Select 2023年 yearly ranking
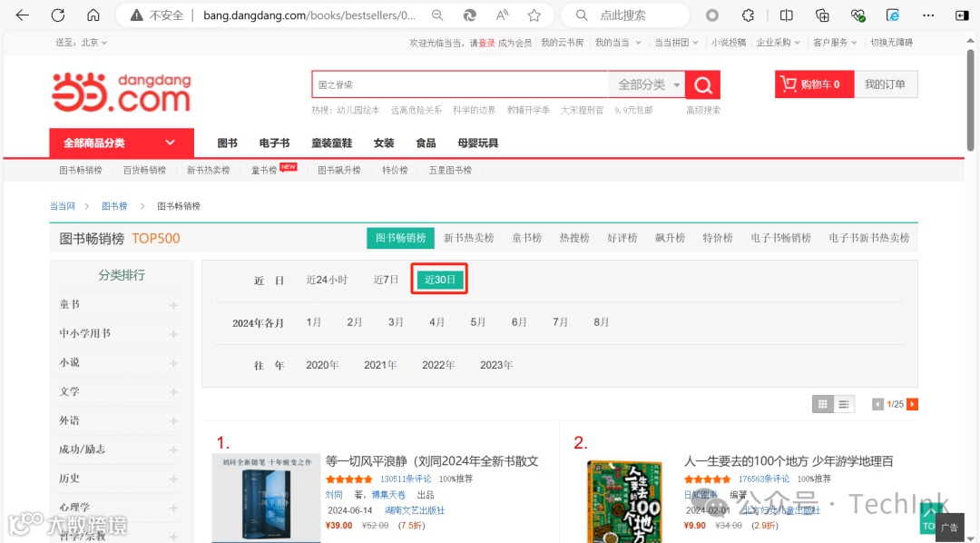Screen dimensions: 980x543 coord(496,365)
